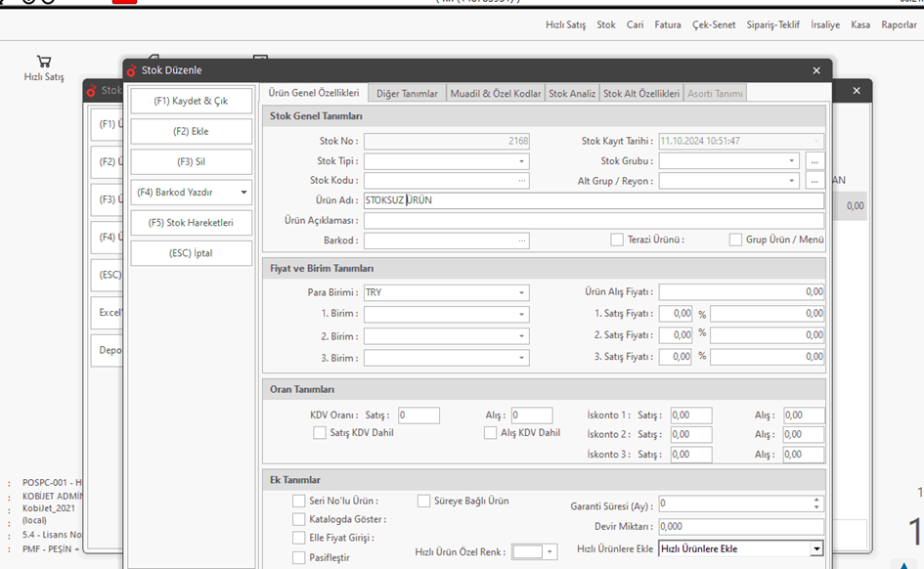The height and width of the screenshot is (569, 924).
Task: Expand Stok Grubu dropdown
Action: [791, 160]
